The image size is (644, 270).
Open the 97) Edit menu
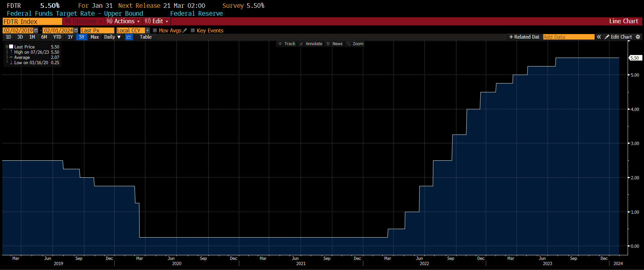click(156, 21)
